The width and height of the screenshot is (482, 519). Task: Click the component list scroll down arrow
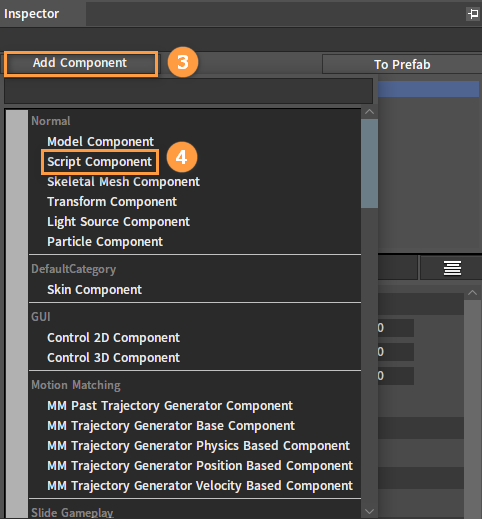[x=369, y=511]
